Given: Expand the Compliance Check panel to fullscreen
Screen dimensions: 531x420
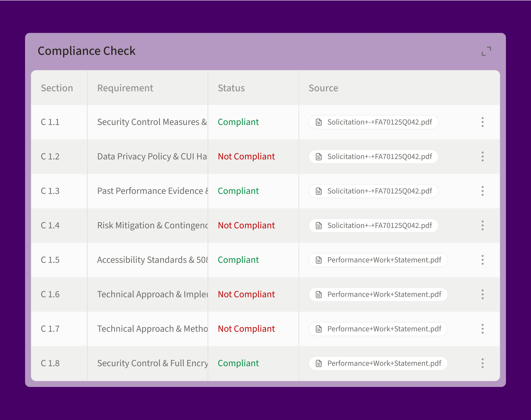Looking at the screenshot, I should pos(486,51).
